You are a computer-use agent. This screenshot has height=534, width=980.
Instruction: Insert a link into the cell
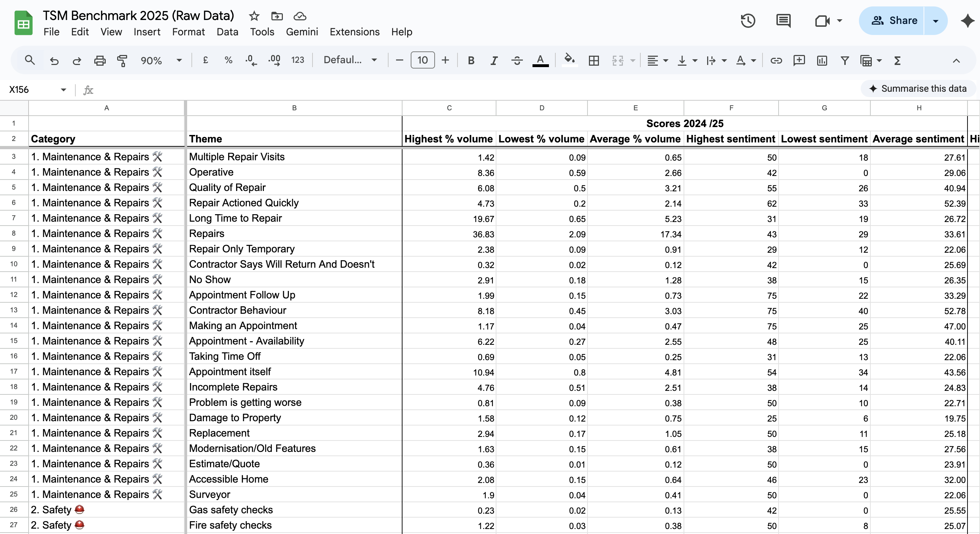click(x=776, y=60)
